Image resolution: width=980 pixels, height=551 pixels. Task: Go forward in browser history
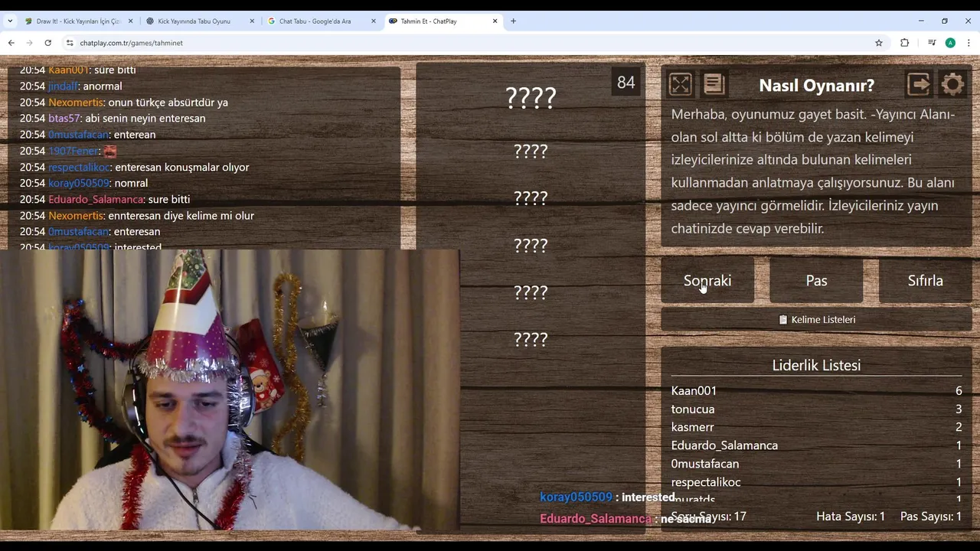[29, 43]
